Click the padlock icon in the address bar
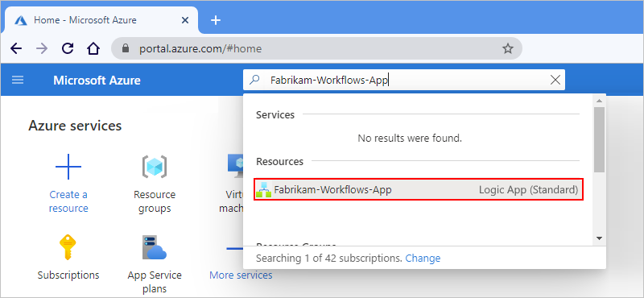Screen dimensions: 644x298 [126, 49]
